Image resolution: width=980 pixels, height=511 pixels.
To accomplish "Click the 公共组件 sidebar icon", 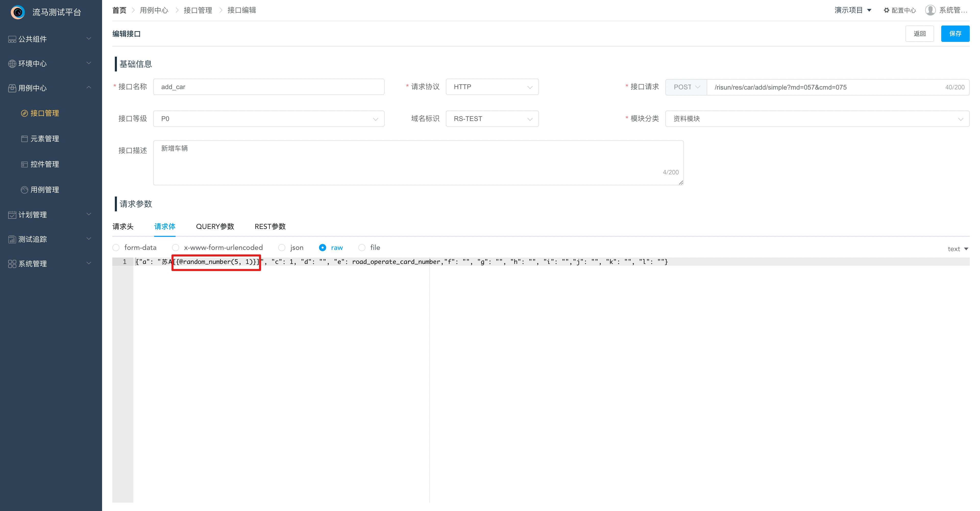I will point(12,39).
